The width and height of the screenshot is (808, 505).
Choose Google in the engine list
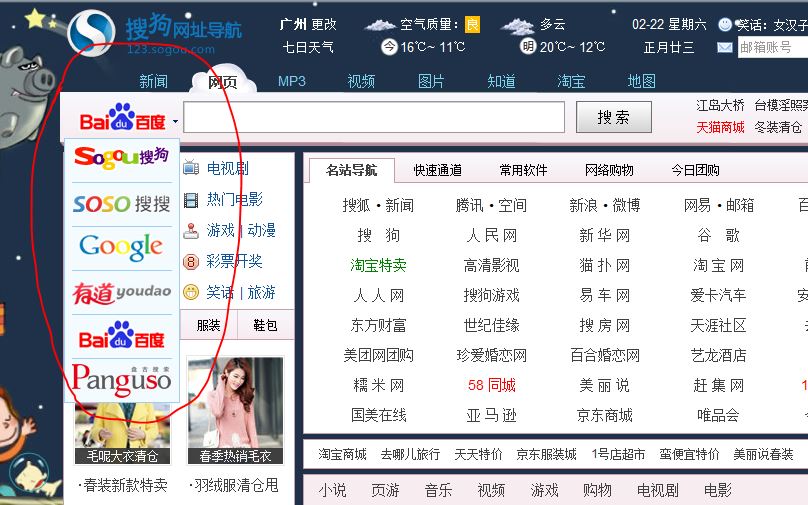(122, 247)
